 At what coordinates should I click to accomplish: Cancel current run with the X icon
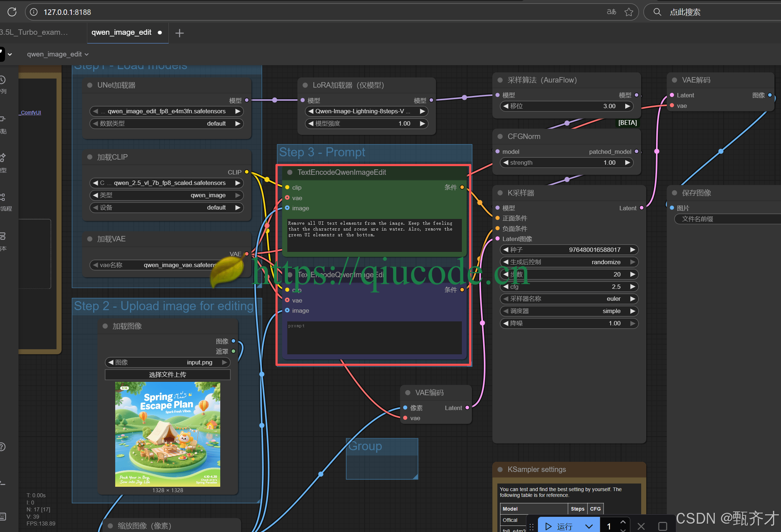coord(641,526)
